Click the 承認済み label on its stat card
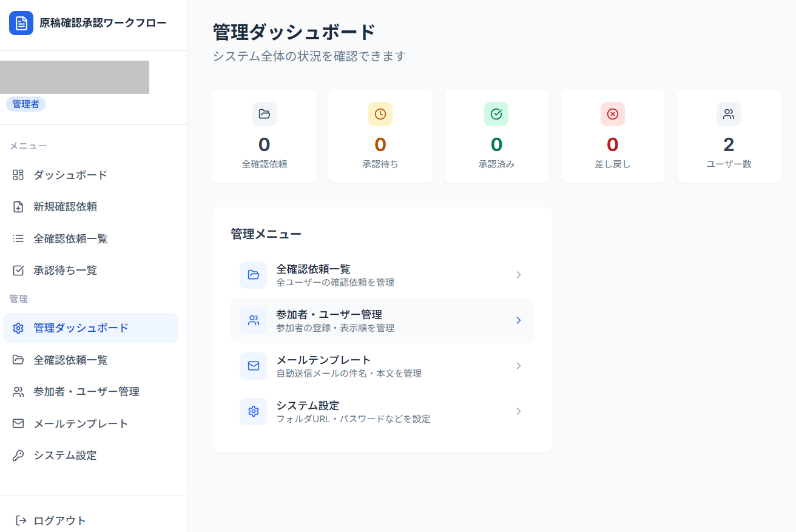 point(496,164)
